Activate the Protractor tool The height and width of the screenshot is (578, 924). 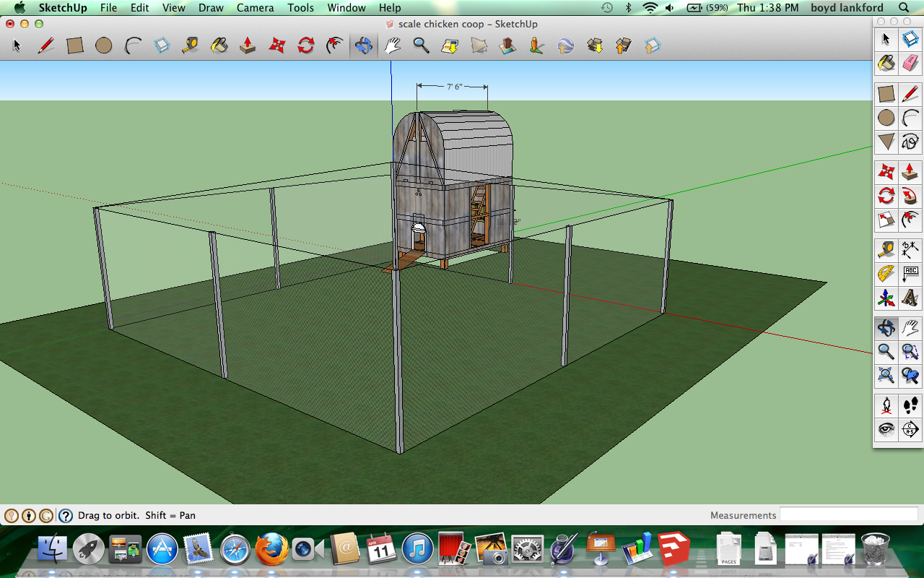886,274
